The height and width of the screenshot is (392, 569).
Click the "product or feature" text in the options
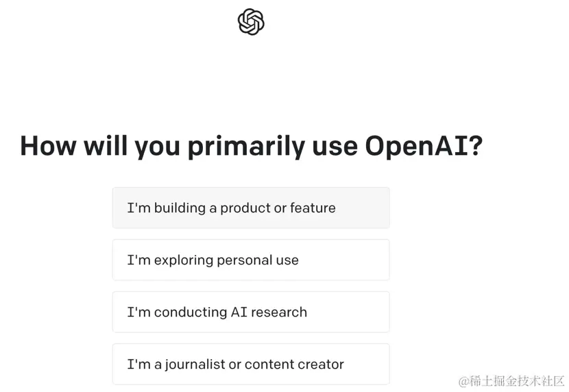[x=278, y=208]
